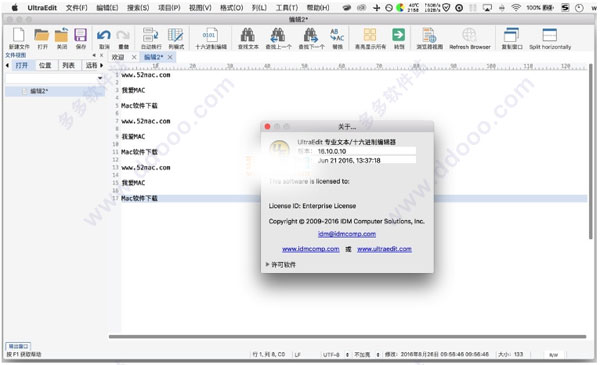Open the 浏览器视图 browser view icon
The width and height of the screenshot is (600, 365).
pos(429,35)
